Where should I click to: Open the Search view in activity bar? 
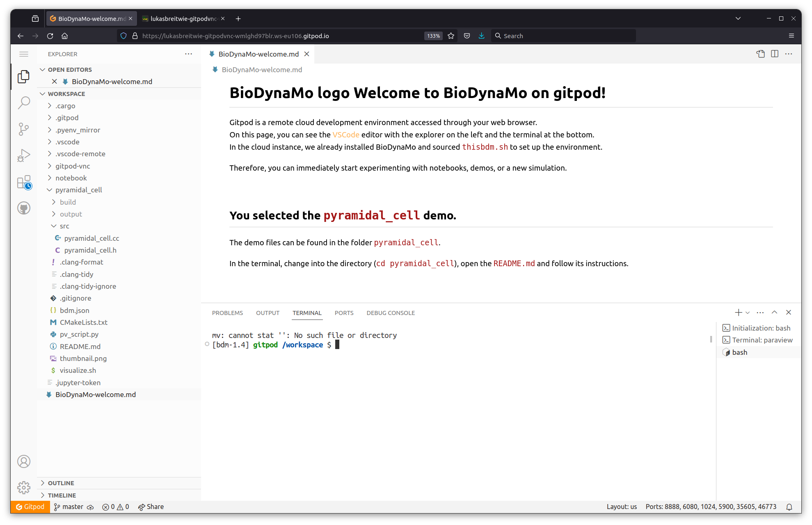coord(24,103)
